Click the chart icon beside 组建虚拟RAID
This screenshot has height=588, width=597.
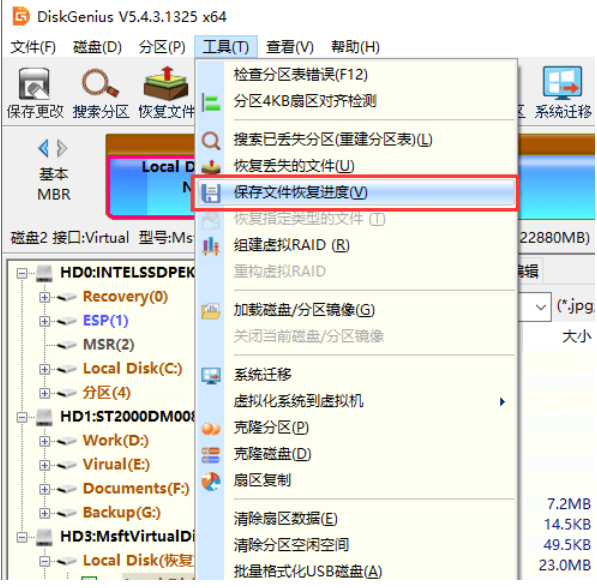pyautogui.click(x=211, y=246)
